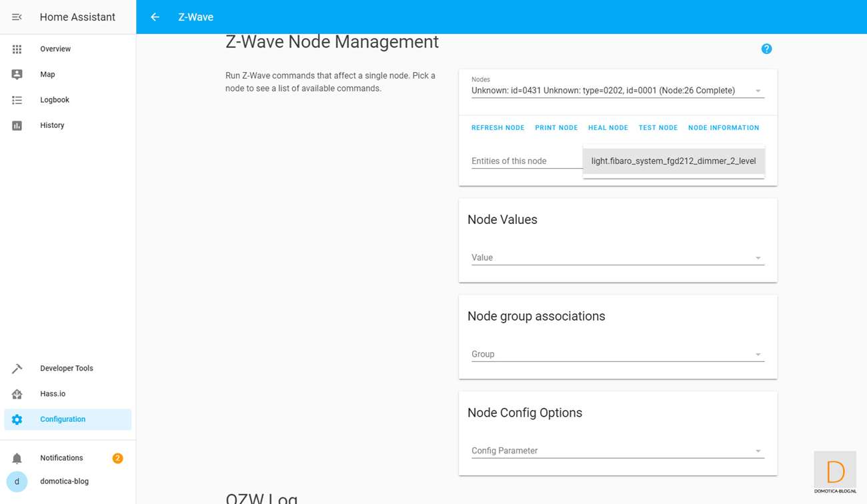Click the Map icon in sidebar
Screen dimensions: 867x504
click(x=17, y=75)
